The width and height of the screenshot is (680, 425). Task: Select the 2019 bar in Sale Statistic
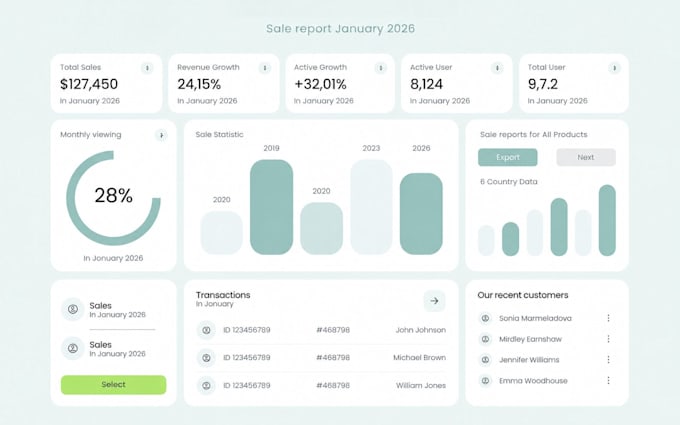(271, 207)
